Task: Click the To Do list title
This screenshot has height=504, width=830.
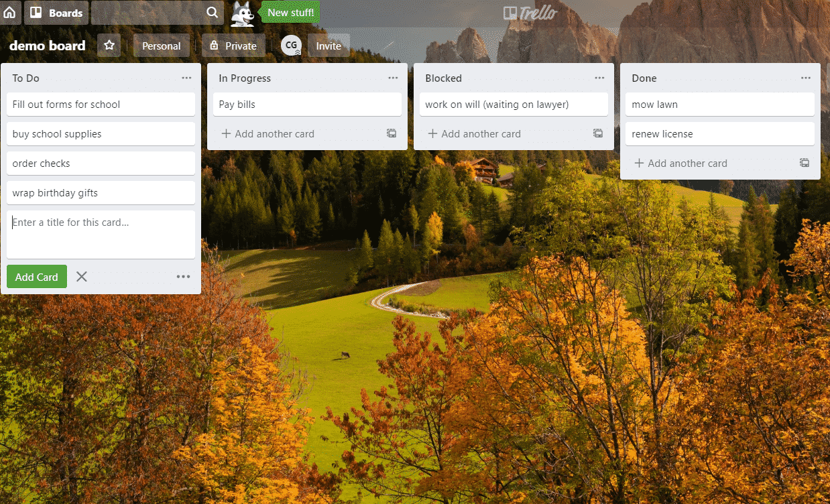Action: point(25,78)
